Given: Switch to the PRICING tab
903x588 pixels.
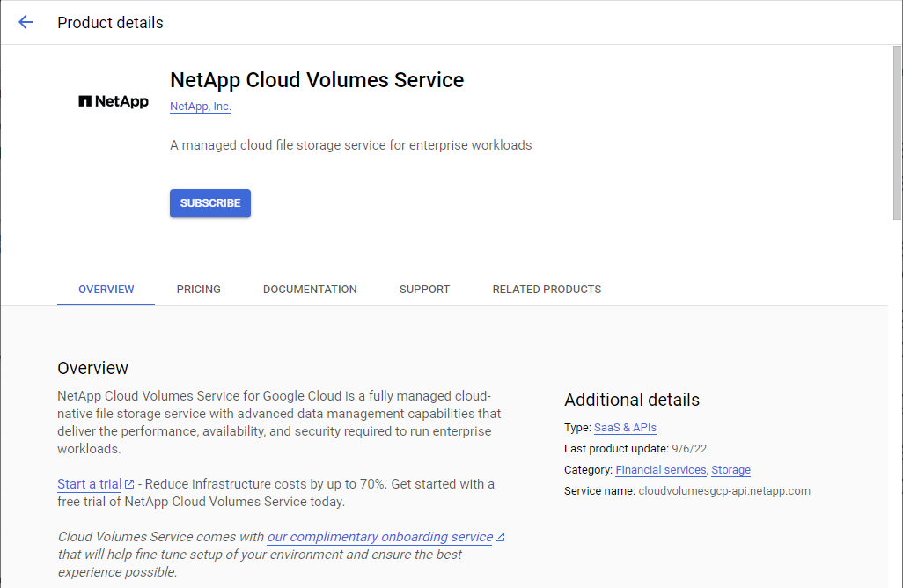Looking at the screenshot, I should (x=199, y=289).
